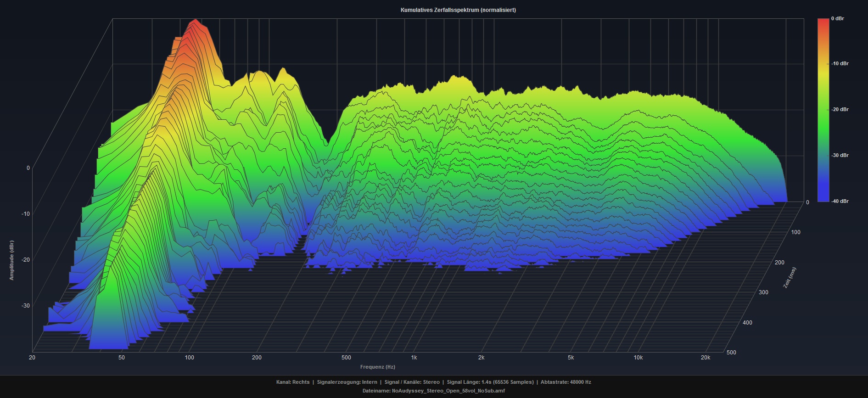Click the color scale gradient bar
Image resolution: width=868 pixels, height=398 pixels.
click(x=823, y=110)
